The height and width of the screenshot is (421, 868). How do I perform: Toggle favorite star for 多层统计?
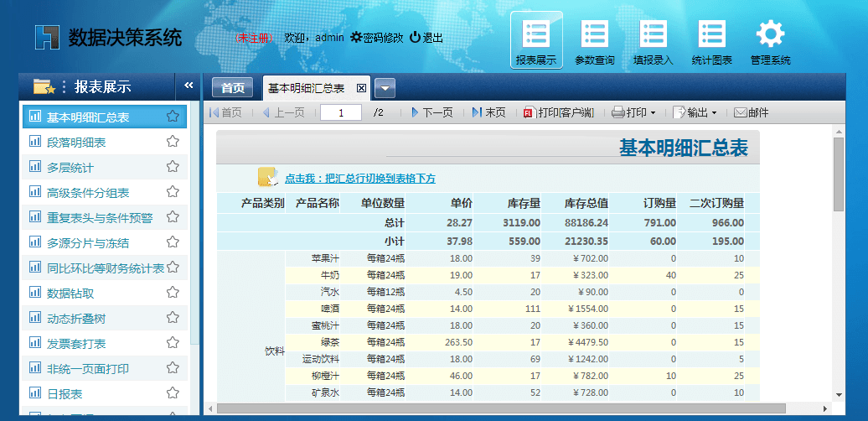click(173, 166)
